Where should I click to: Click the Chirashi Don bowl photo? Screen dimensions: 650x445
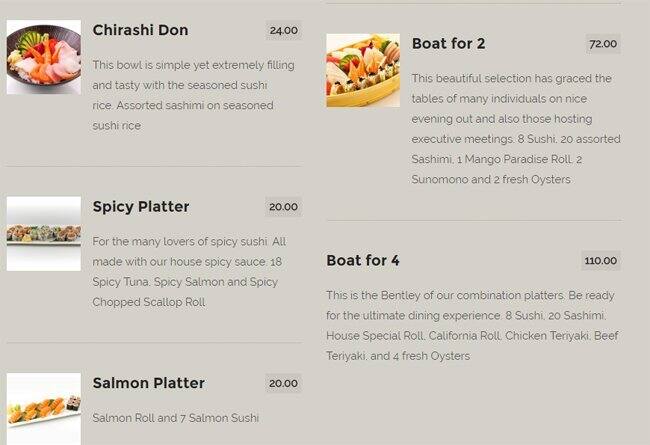click(x=44, y=58)
